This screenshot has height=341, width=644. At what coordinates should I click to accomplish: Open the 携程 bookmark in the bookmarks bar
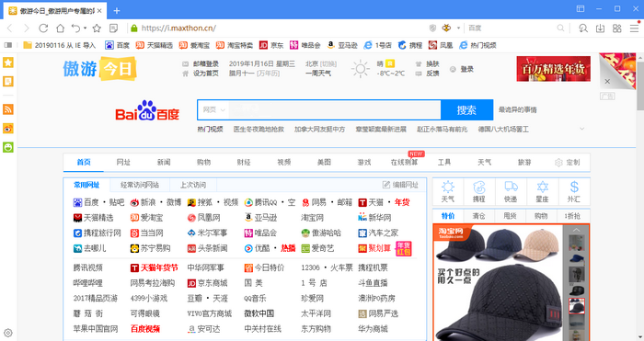[x=410, y=45]
